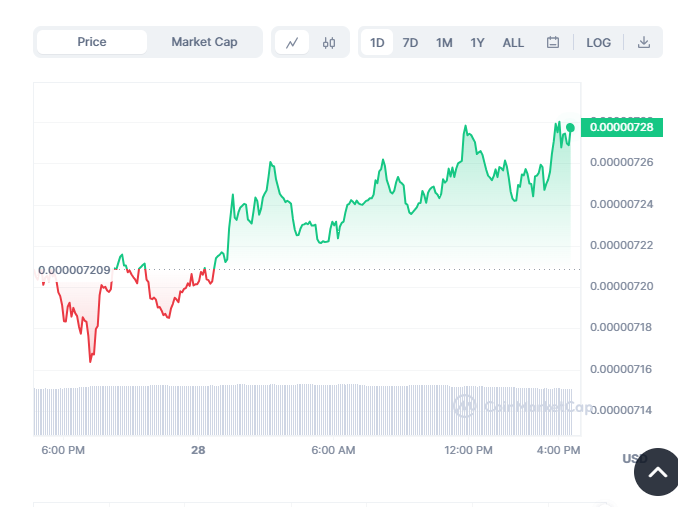This screenshot has width=678, height=507.
Task: Click the 12:00 PM time label
Action: click(x=468, y=450)
